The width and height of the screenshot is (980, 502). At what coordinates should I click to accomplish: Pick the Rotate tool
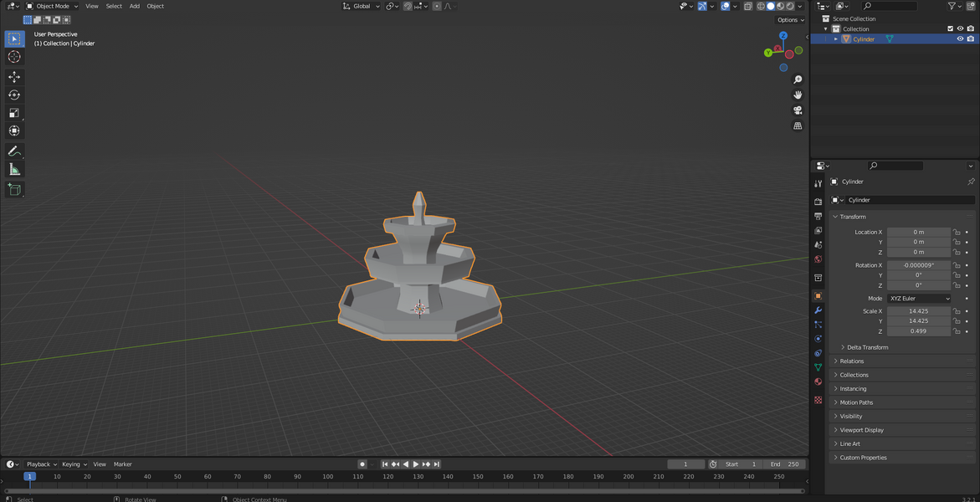[x=14, y=95]
